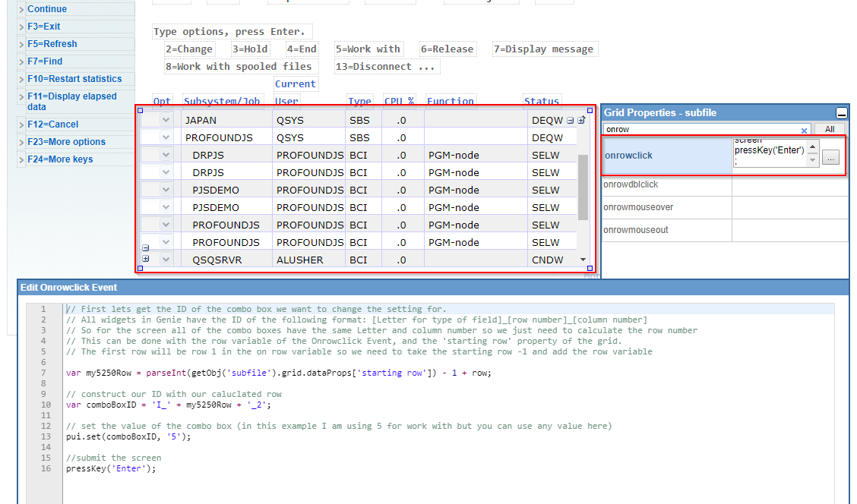The width and height of the screenshot is (857, 504).
Task: Open the Opt dropdown for the JAPAN row
Action: (x=166, y=119)
